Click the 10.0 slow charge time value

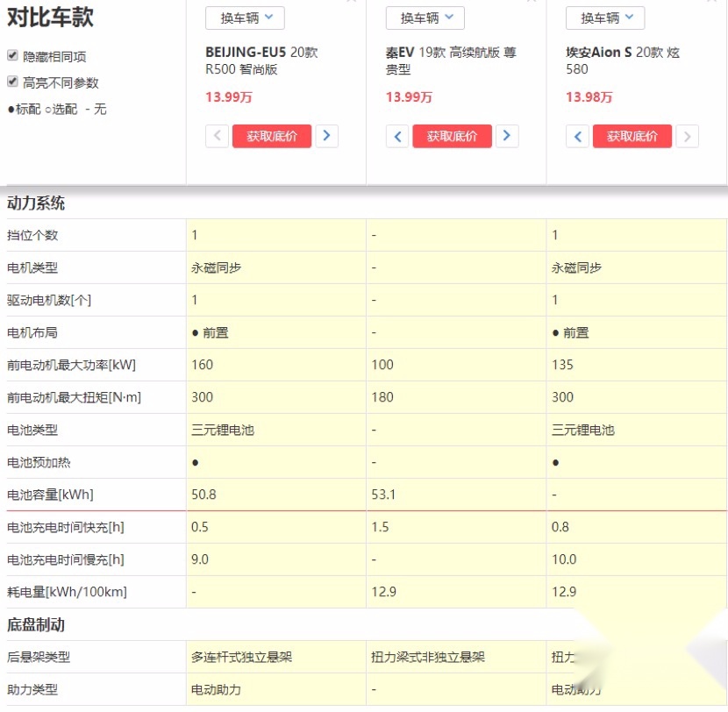(564, 559)
